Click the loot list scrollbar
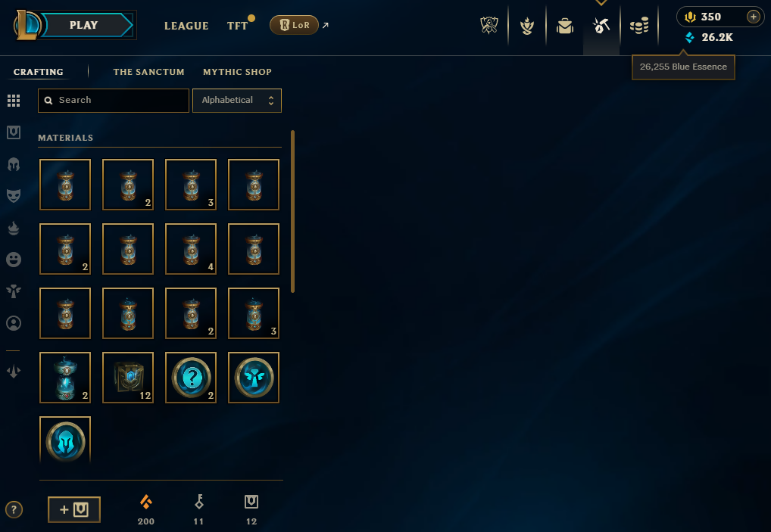The image size is (771, 532). click(292, 211)
